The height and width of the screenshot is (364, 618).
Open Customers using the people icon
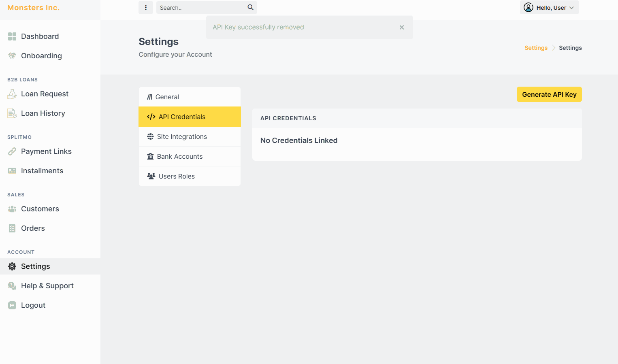[x=12, y=209]
